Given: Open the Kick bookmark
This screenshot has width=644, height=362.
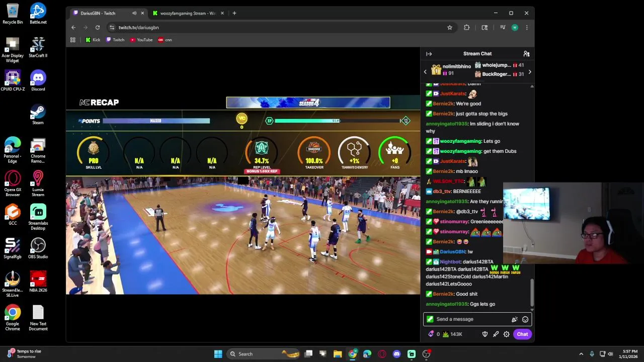Looking at the screenshot, I should click(93, 40).
